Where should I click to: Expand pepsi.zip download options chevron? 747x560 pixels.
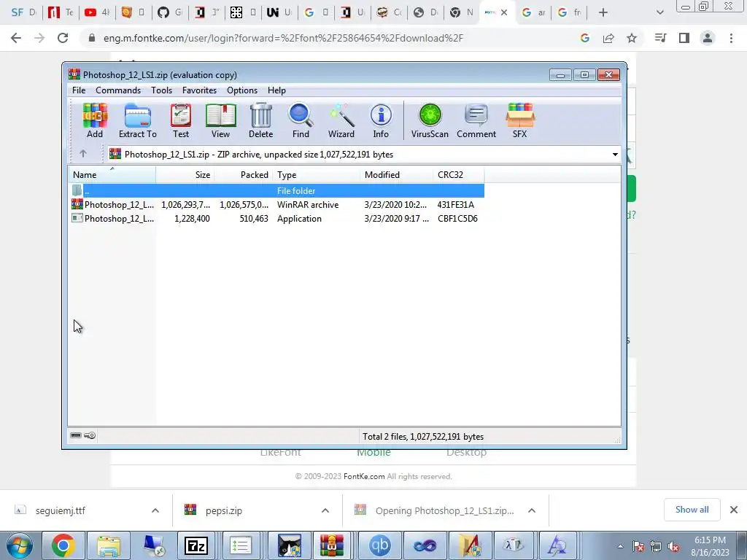(325, 510)
